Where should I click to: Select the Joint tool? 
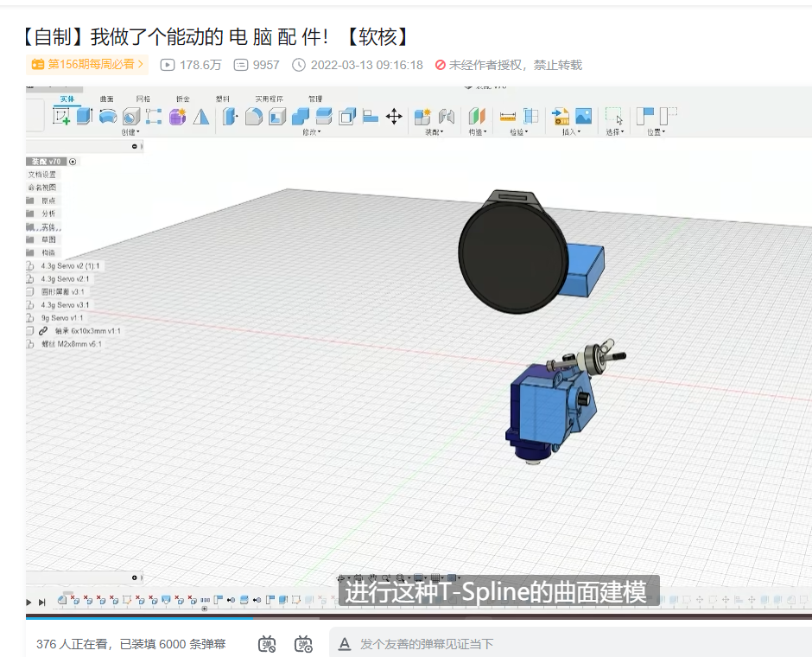(x=447, y=117)
